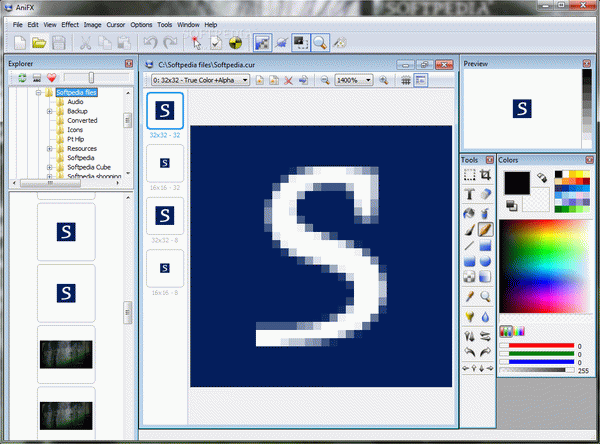Expand the Backup folder node

[x=49, y=111]
